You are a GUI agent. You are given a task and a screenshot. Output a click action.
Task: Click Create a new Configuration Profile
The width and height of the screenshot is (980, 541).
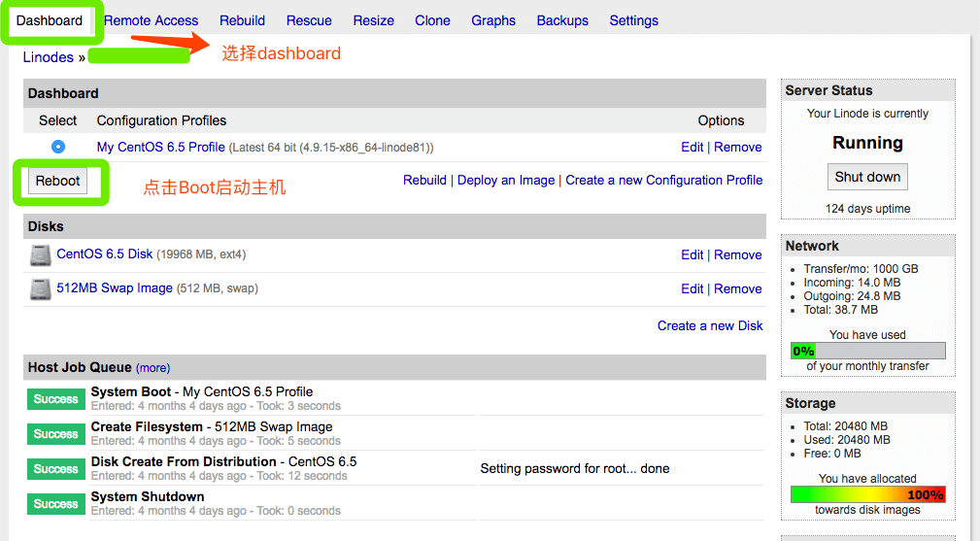(x=663, y=180)
